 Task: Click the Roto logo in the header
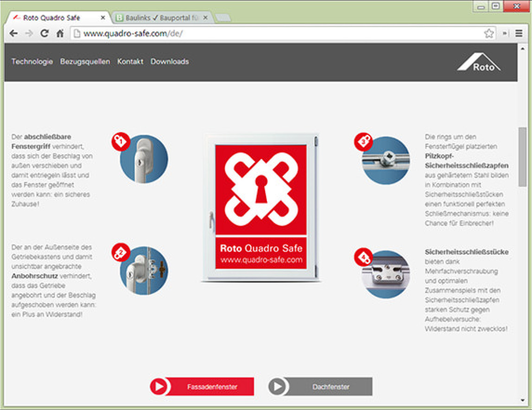point(479,62)
